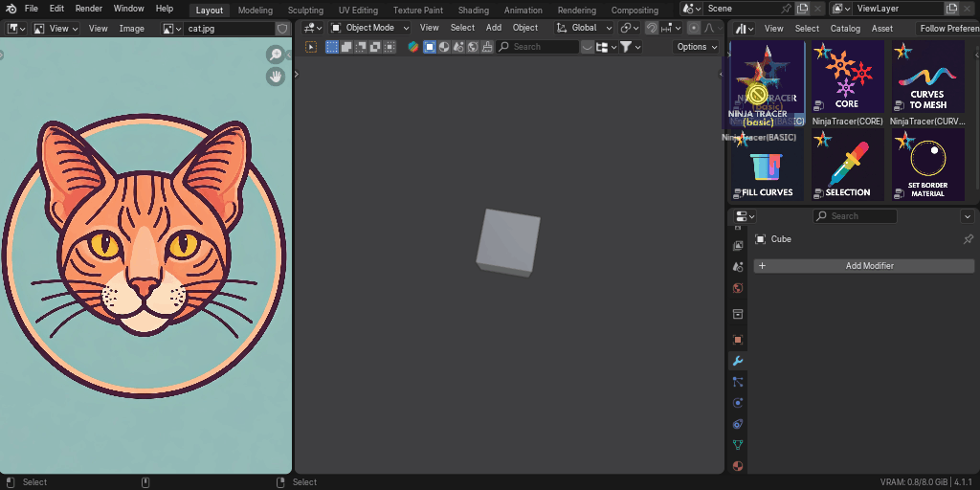Viewport: 980px width, 490px height.
Task: Open the File menu
Action: pos(32,9)
